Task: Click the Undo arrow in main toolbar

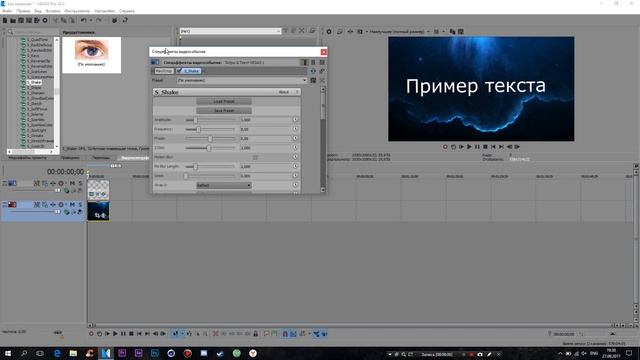Action: (x=83, y=20)
